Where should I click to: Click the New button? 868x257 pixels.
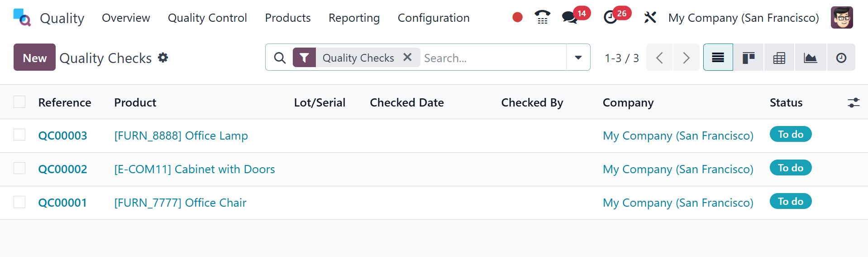(x=34, y=58)
